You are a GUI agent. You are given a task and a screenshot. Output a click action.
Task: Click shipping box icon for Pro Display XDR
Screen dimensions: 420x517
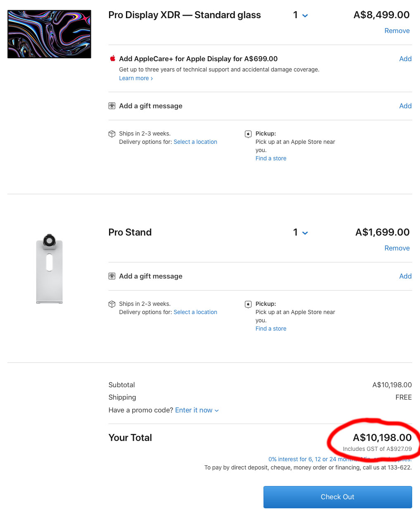tap(112, 134)
